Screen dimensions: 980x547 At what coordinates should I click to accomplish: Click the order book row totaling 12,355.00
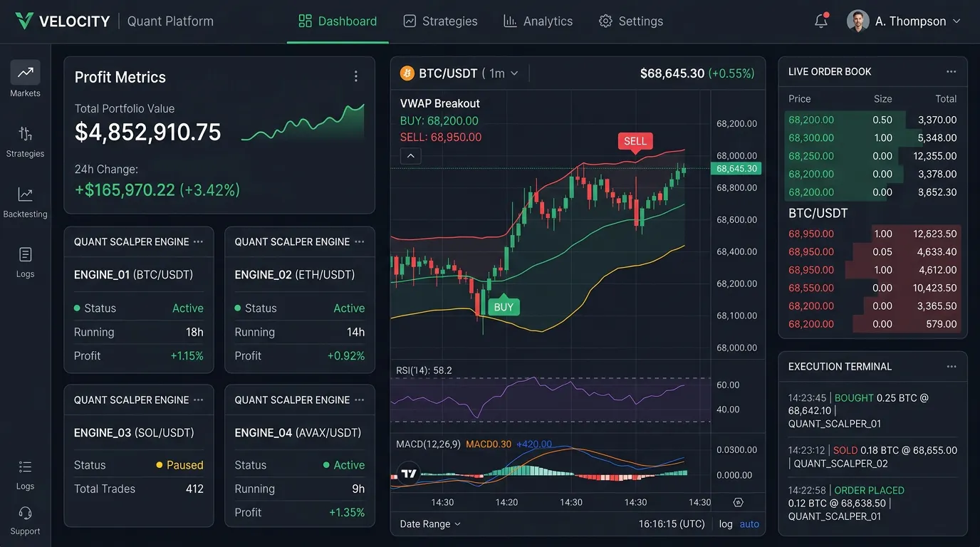point(873,156)
